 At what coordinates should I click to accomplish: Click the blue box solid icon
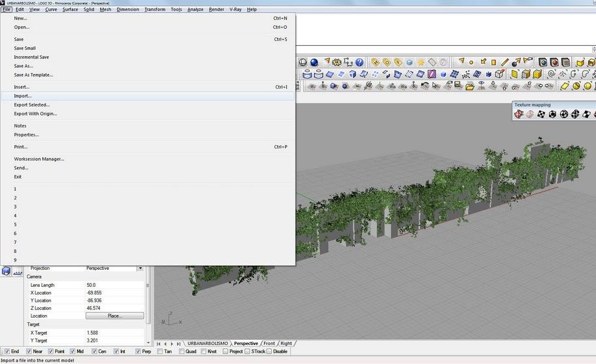tap(443, 74)
